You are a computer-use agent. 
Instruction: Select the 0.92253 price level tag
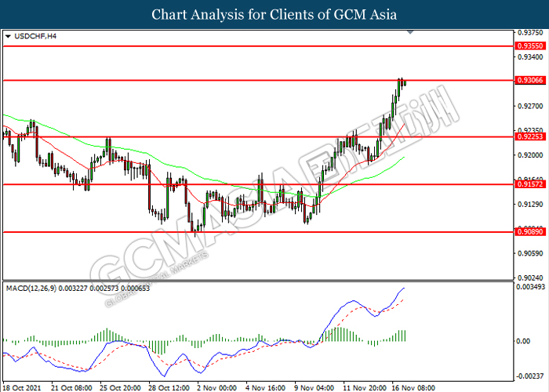530,137
